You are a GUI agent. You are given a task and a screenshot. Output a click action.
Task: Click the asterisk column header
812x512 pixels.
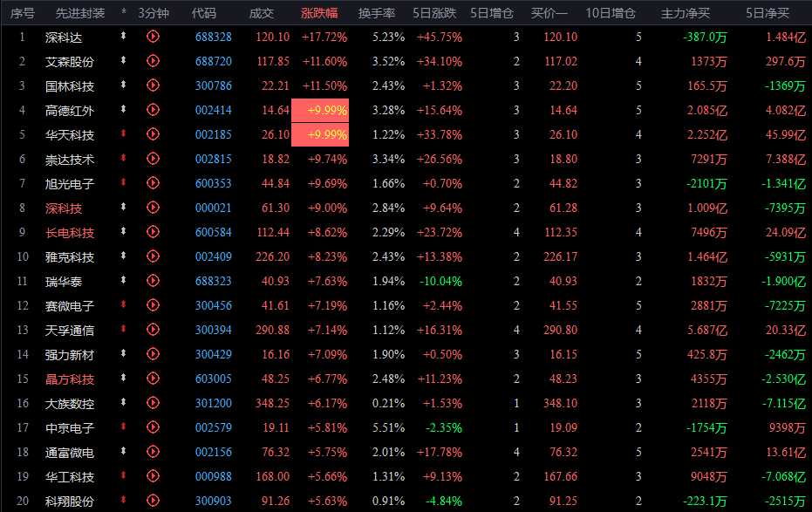pos(124,12)
